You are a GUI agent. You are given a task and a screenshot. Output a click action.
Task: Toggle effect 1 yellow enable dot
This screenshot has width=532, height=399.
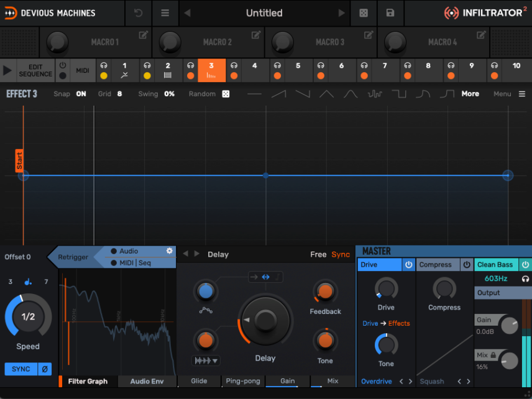(x=104, y=76)
